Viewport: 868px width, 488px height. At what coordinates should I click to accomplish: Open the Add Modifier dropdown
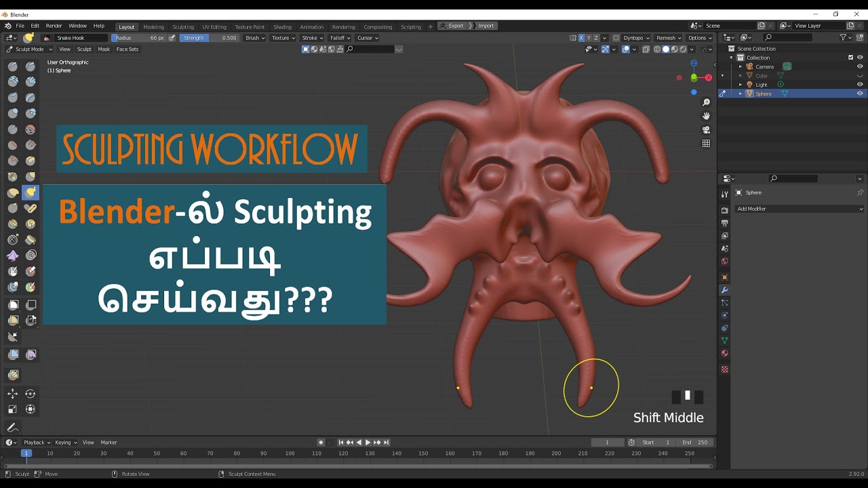click(x=800, y=209)
